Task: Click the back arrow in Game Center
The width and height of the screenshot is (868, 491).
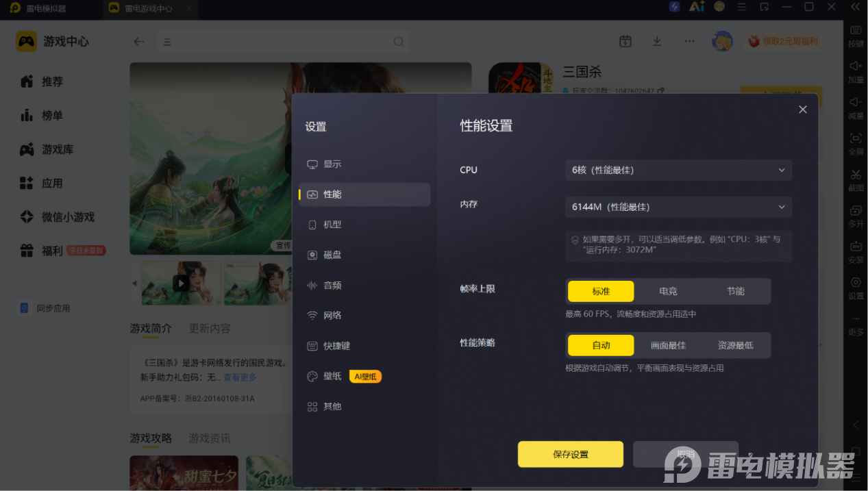Action: [x=139, y=42]
